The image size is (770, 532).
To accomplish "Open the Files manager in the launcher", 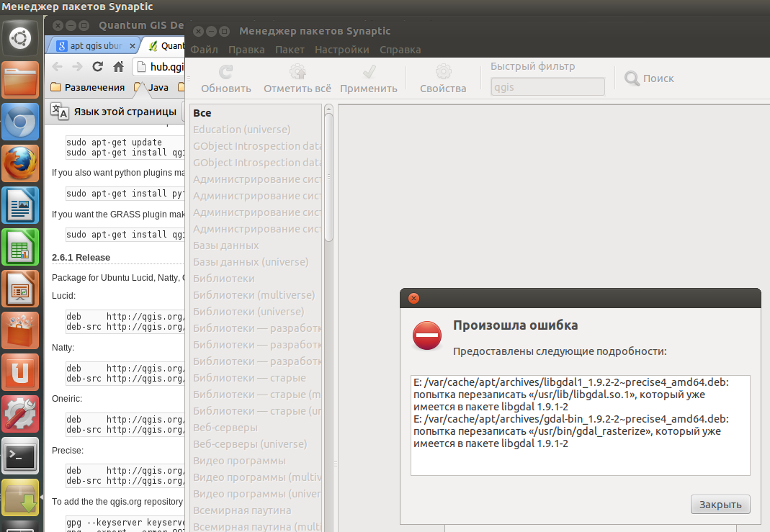I will pos(20,80).
